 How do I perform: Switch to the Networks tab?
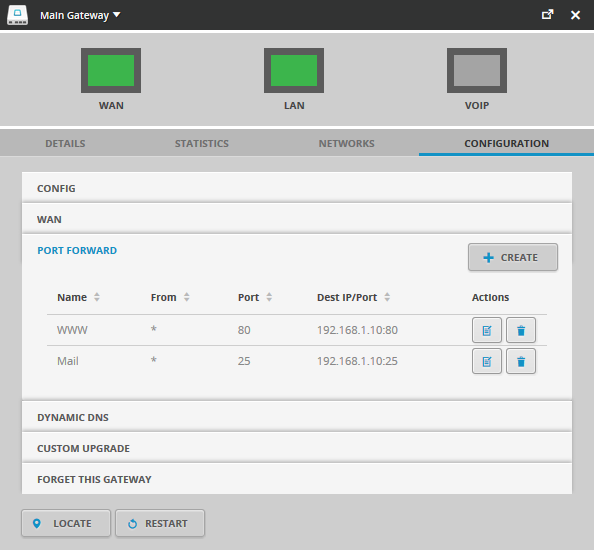[x=346, y=143]
